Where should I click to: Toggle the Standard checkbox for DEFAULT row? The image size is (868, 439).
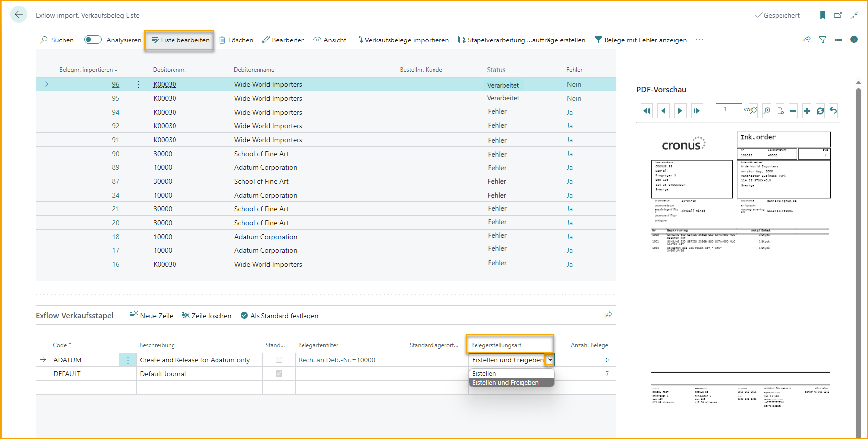pyautogui.click(x=279, y=374)
